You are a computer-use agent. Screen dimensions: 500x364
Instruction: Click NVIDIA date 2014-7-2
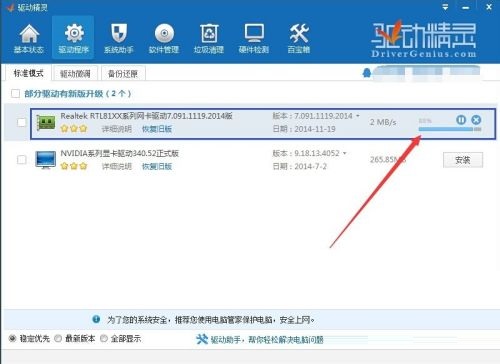[299, 166]
